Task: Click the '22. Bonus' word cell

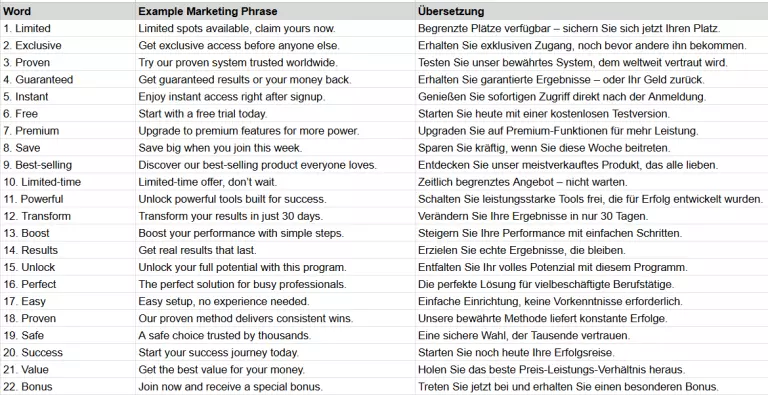Action: coord(68,386)
